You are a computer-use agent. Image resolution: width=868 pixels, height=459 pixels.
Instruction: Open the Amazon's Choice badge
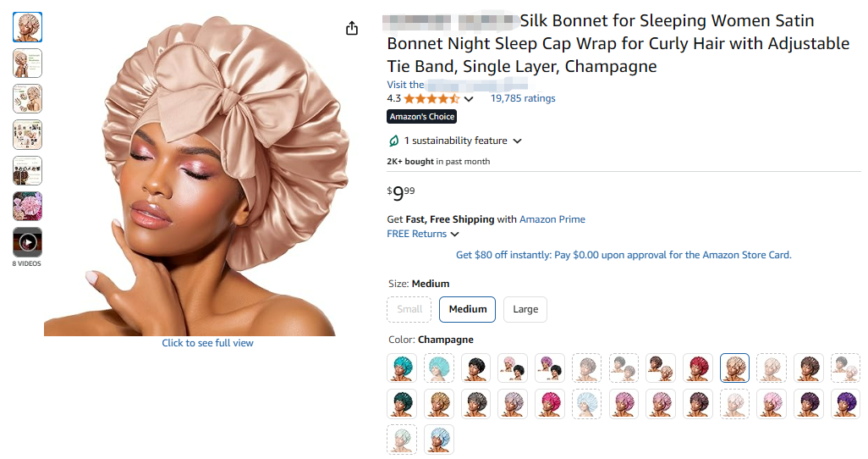pyautogui.click(x=422, y=117)
